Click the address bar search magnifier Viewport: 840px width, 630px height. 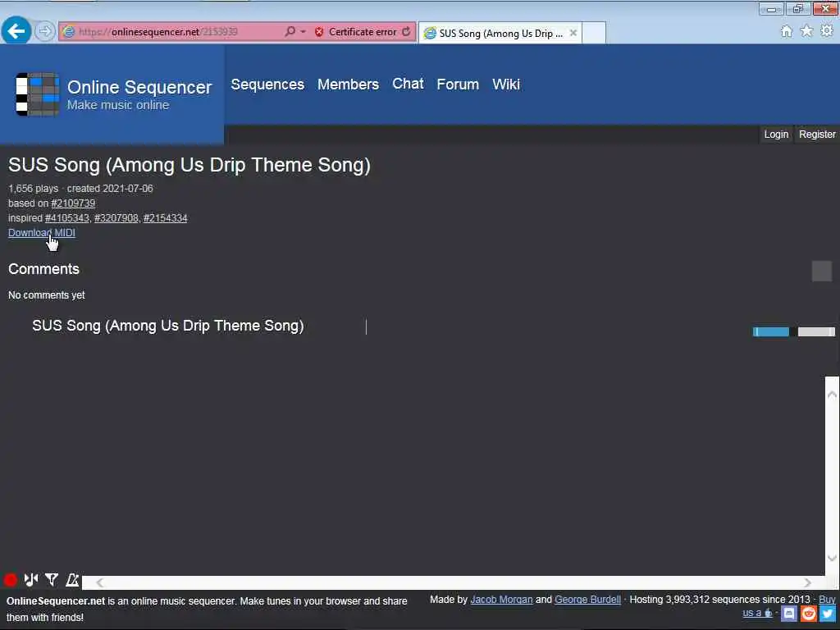click(290, 32)
